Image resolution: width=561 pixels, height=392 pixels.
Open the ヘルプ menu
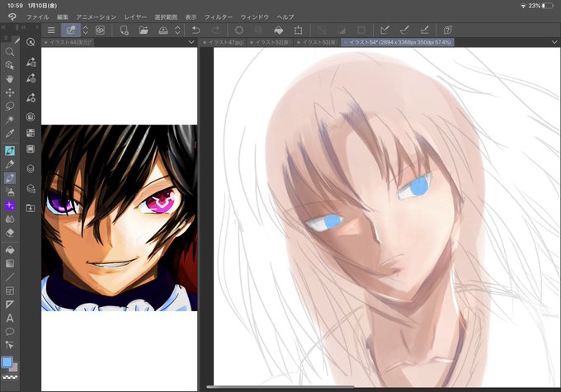pos(285,17)
